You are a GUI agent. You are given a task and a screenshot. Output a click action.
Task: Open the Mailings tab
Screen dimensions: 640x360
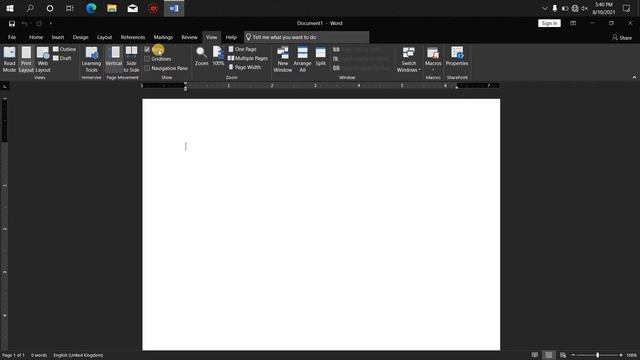click(x=163, y=37)
